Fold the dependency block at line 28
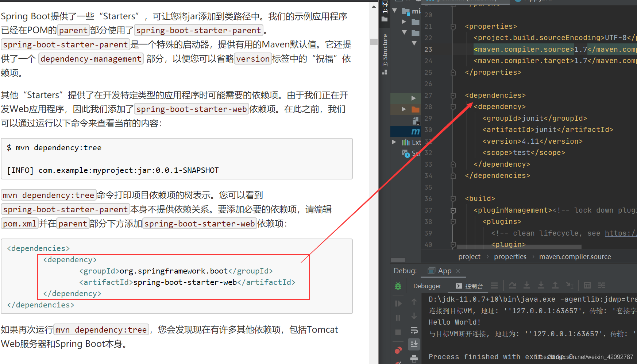This screenshot has width=637, height=364. click(453, 107)
